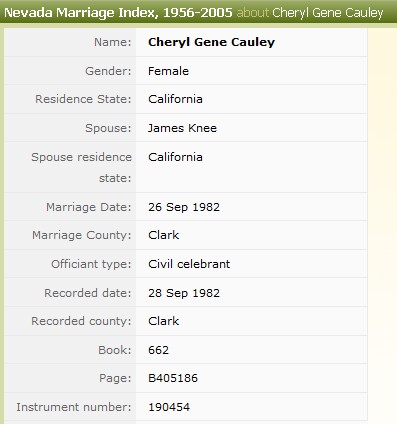The width and height of the screenshot is (397, 424).
Task: Click the Marriage Date label
Action: point(89,207)
